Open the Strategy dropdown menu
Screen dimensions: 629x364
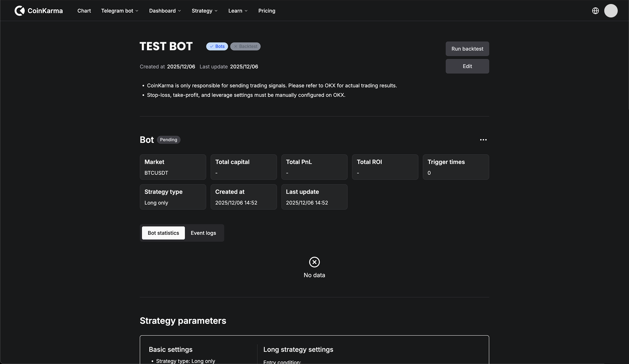pyautogui.click(x=204, y=11)
